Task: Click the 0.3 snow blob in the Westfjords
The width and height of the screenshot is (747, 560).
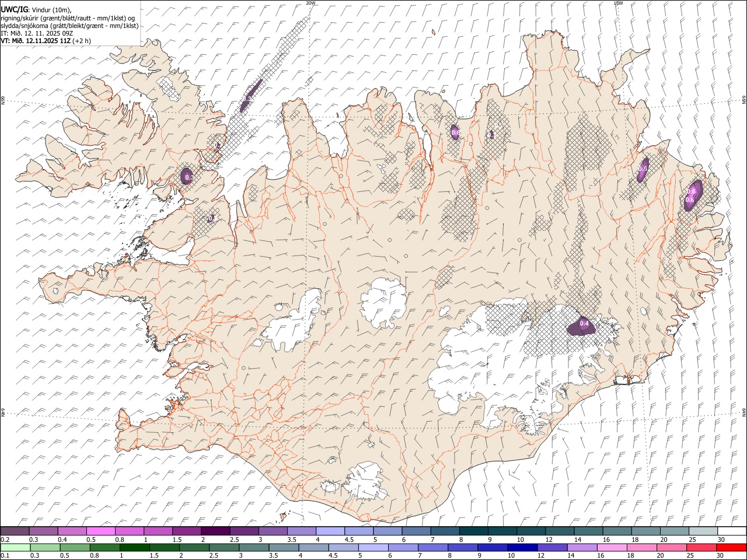Action: coord(188,176)
